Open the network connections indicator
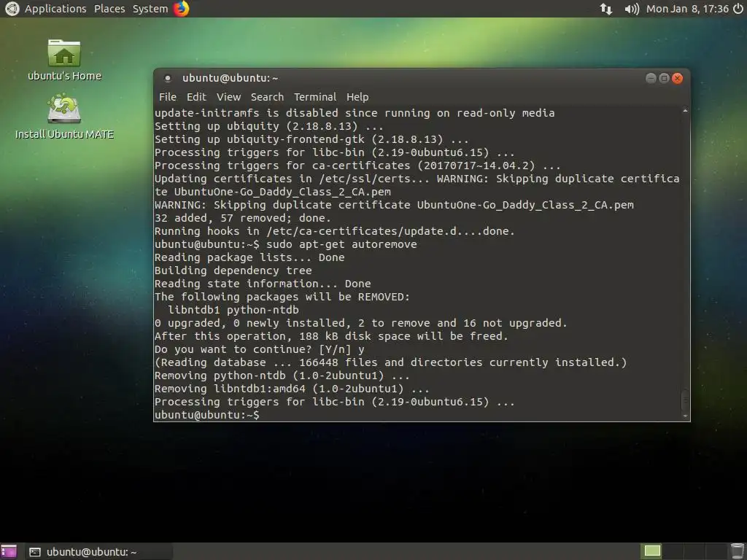 coord(606,9)
